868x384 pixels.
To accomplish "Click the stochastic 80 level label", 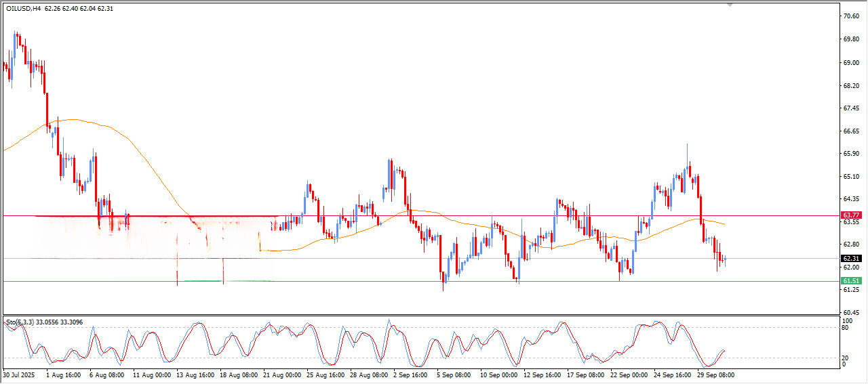I will [845, 328].
